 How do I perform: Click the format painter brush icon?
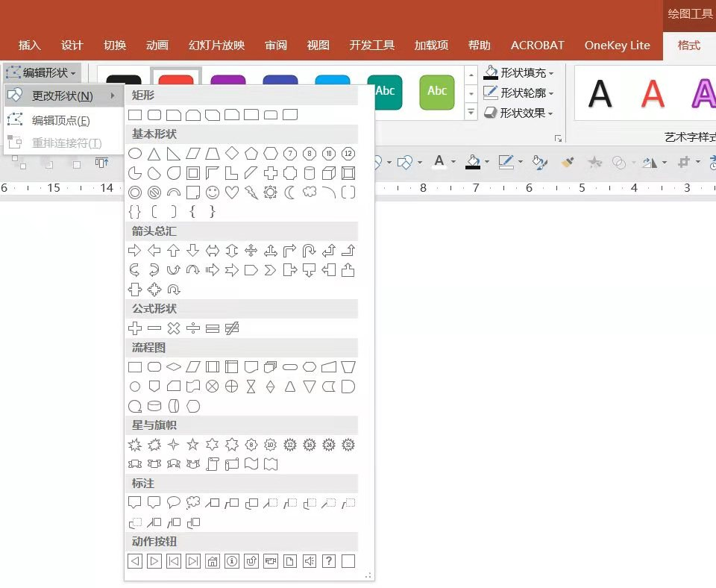[x=567, y=162]
